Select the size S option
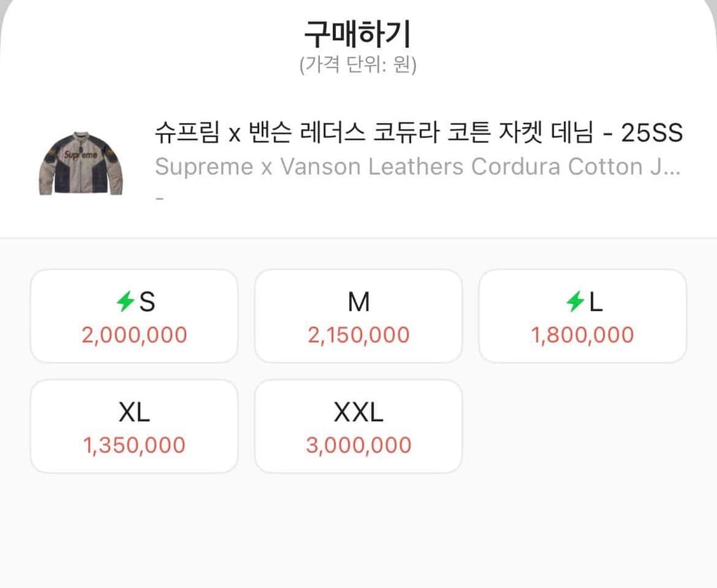This screenshot has width=717, height=588. tap(134, 315)
